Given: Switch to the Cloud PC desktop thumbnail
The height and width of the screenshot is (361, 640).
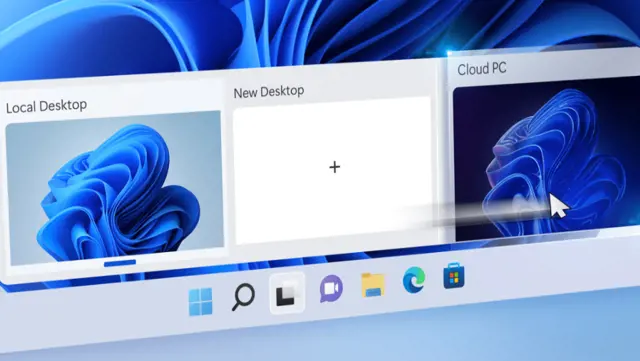Looking at the screenshot, I should 547,158.
